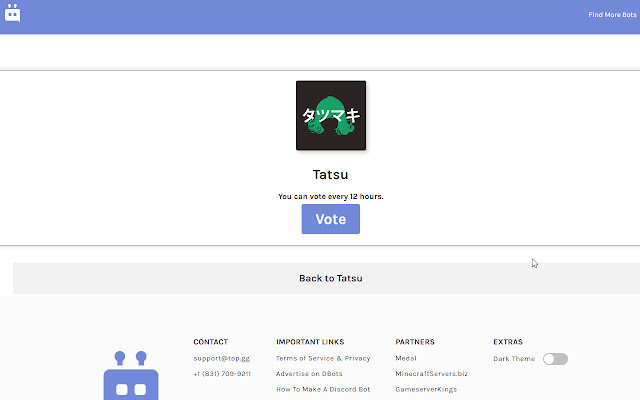Open MinecraftServers.biz partner link
The width and height of the screenshot is (640, 400).
(x=431, y=373)
